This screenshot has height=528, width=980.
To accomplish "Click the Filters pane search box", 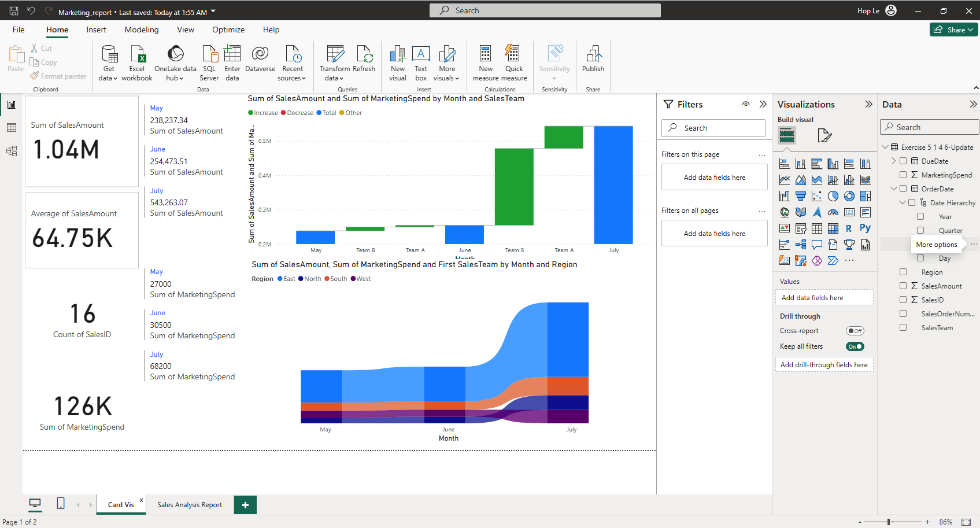I will (713, 128).
